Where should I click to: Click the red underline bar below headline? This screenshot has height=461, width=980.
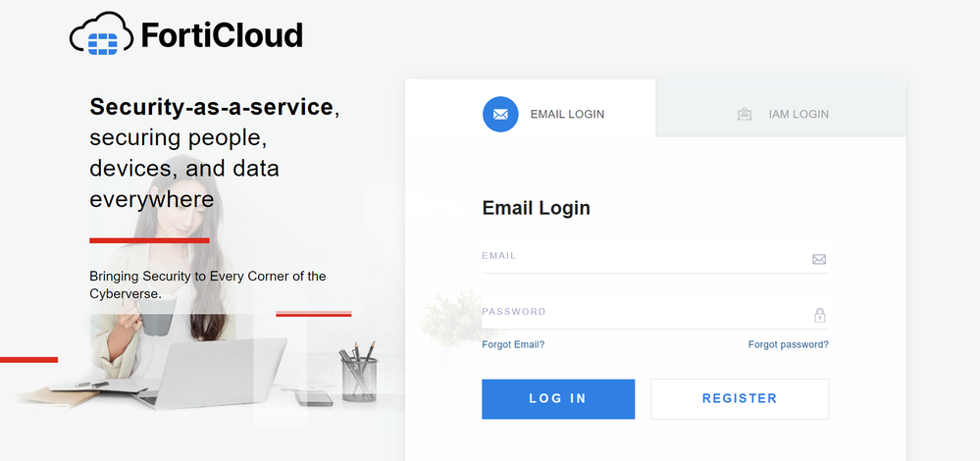[149, 239]
